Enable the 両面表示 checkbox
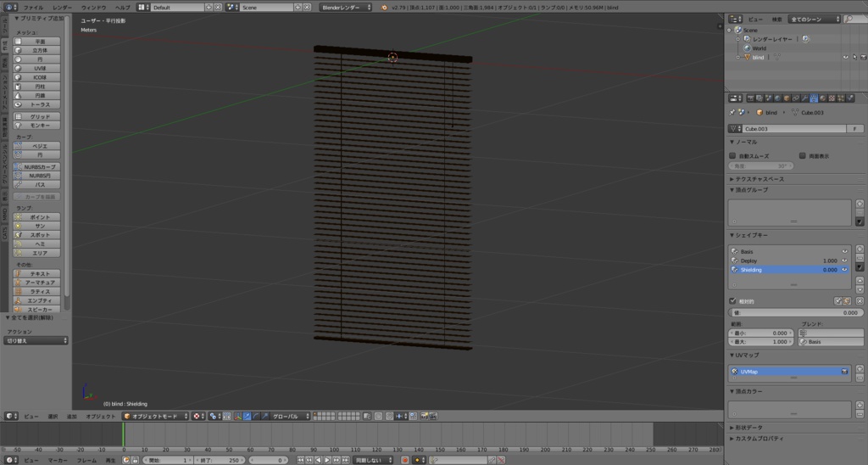Screen dimensions: 868x465 click(x=803, y=156)
